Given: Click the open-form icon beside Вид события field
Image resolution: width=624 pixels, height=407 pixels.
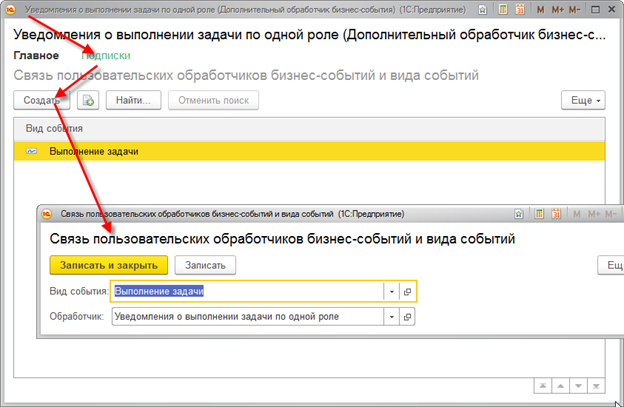Looking at the screenshot, I should click(x=407, y=291).
